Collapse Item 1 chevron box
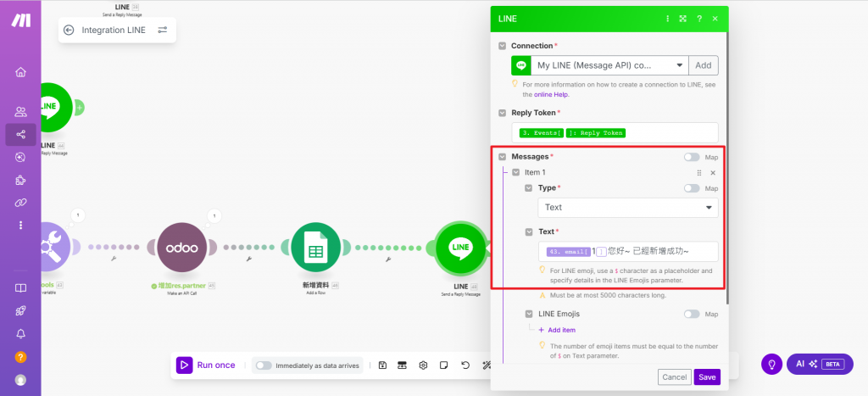Screen dimensions: 868x396 coord(516,173)
